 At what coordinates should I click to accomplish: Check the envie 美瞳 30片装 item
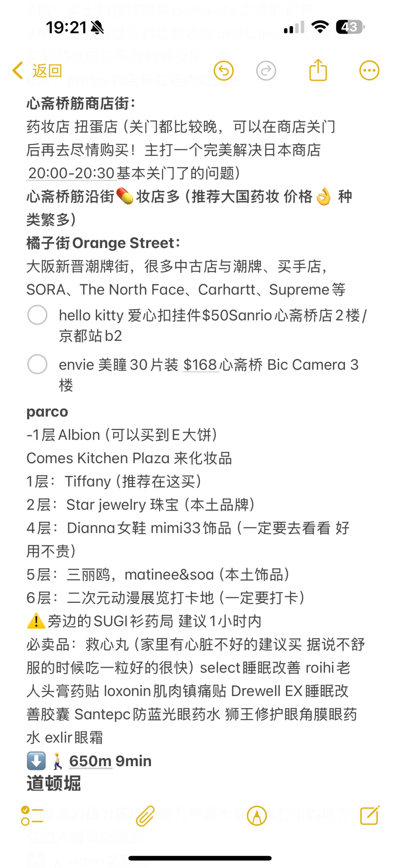[x=37, y=364]
